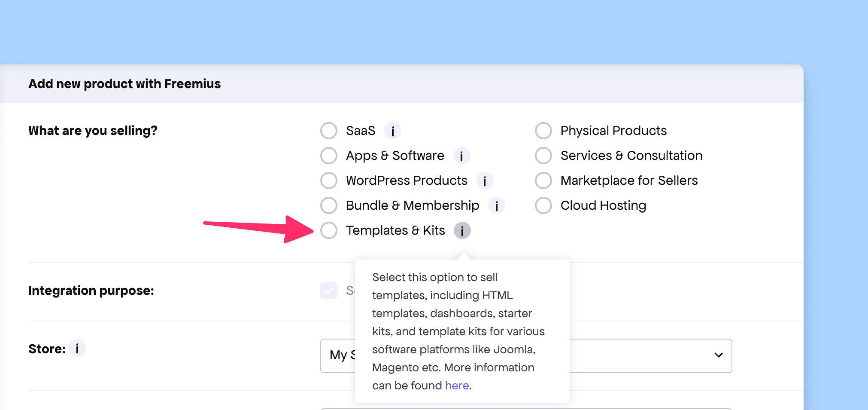
Task: Choose the Apps & Software option
Action: [x=329, y=156]
